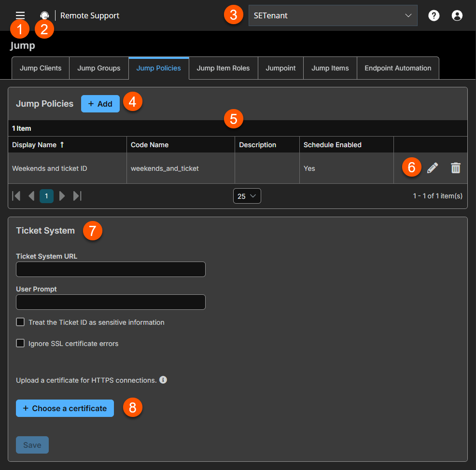Go to previous page of results

(31, 196)
